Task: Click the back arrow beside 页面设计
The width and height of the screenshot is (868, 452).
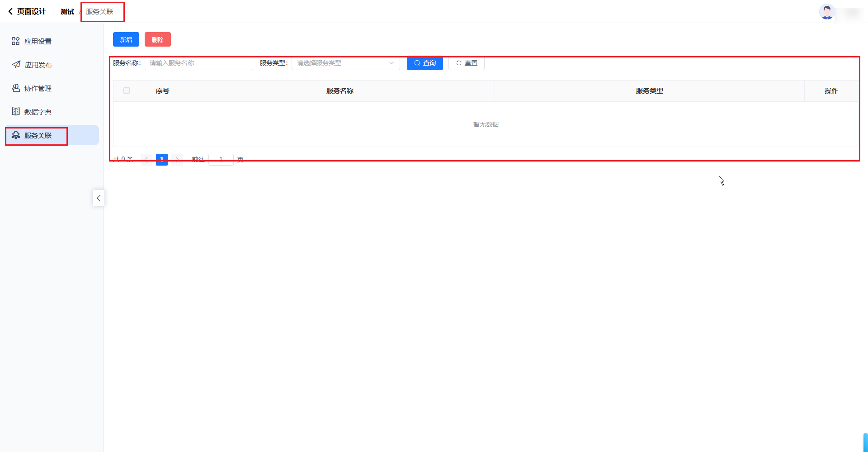Action: click(10, 11)
